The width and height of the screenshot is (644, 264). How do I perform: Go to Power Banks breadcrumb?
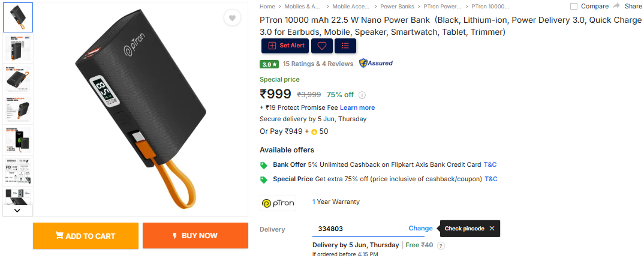(x=397, y=7)
